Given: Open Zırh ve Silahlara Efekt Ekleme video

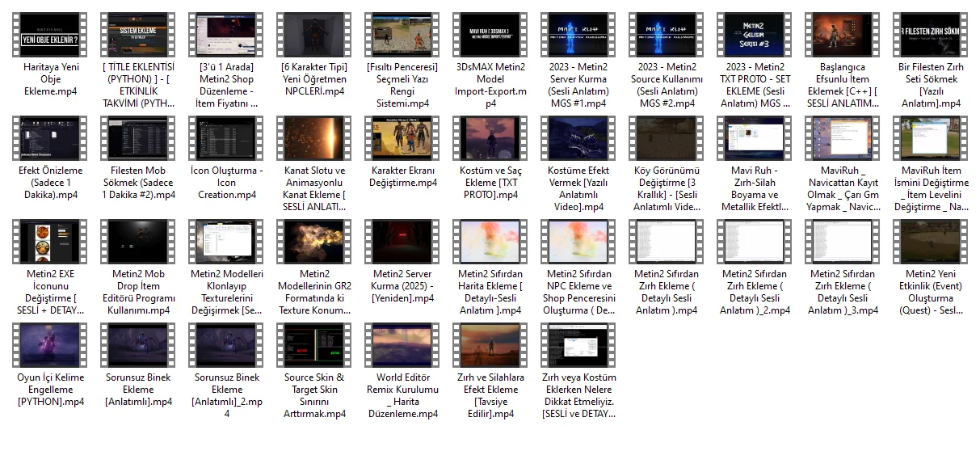Looking at the screenshot, I should point(490,344).
